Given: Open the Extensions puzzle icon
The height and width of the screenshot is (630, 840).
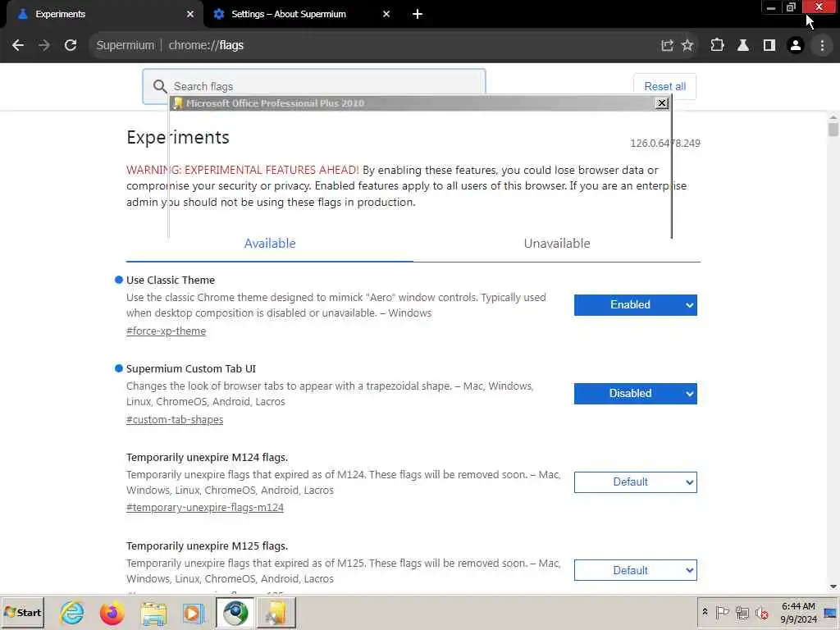Looking at the screenshot, I should click(x=717, y=46).
